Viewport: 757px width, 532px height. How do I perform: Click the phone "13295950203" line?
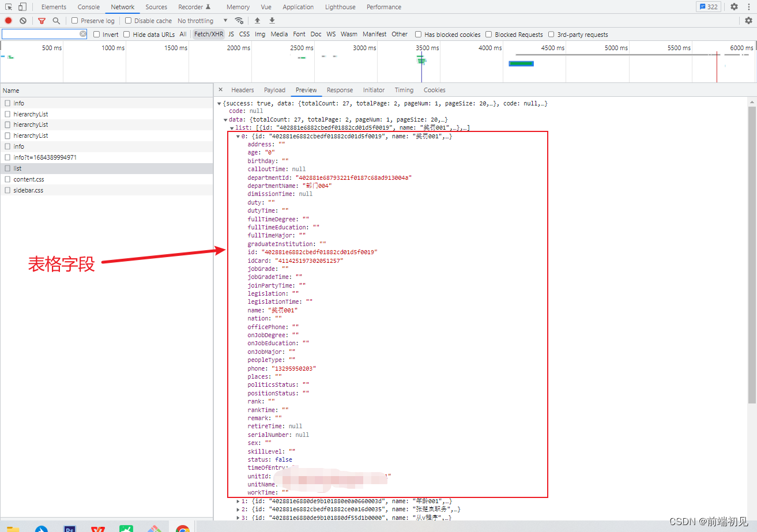click(282, 368)
